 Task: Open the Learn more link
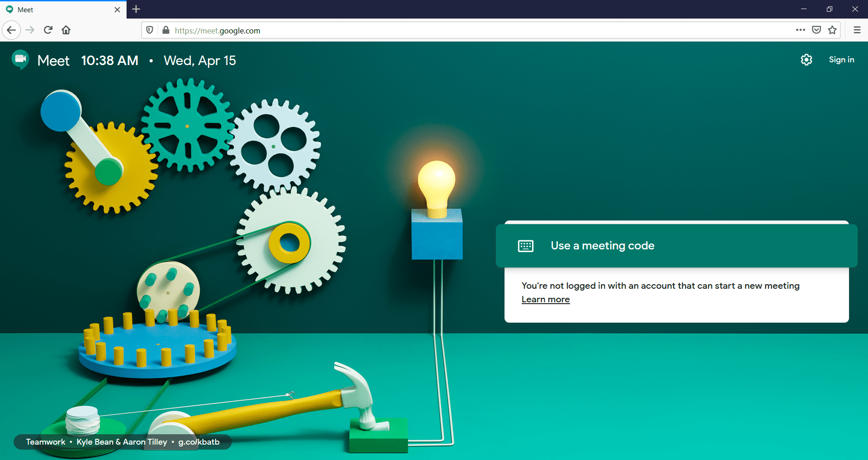546,300
